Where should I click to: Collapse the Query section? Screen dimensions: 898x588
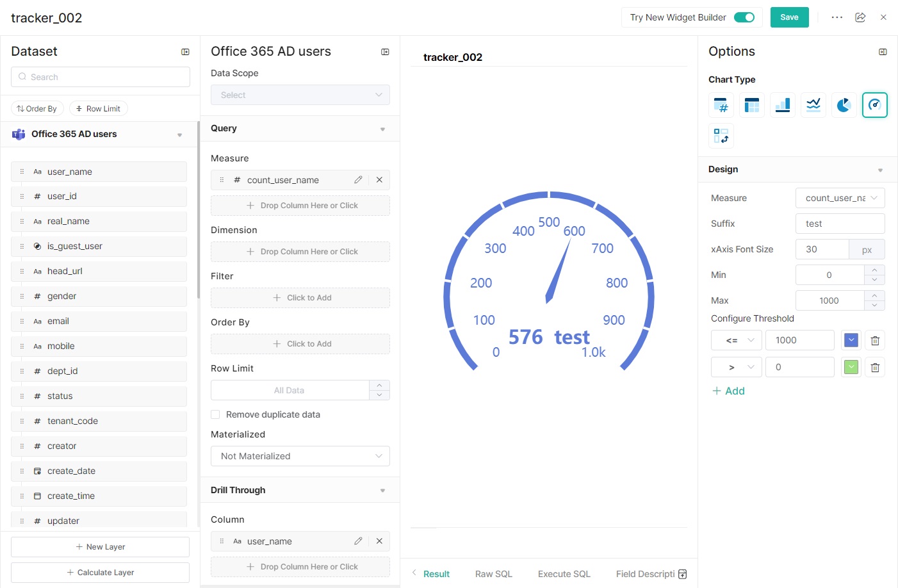pyautogui.click(x=382, y=128)
